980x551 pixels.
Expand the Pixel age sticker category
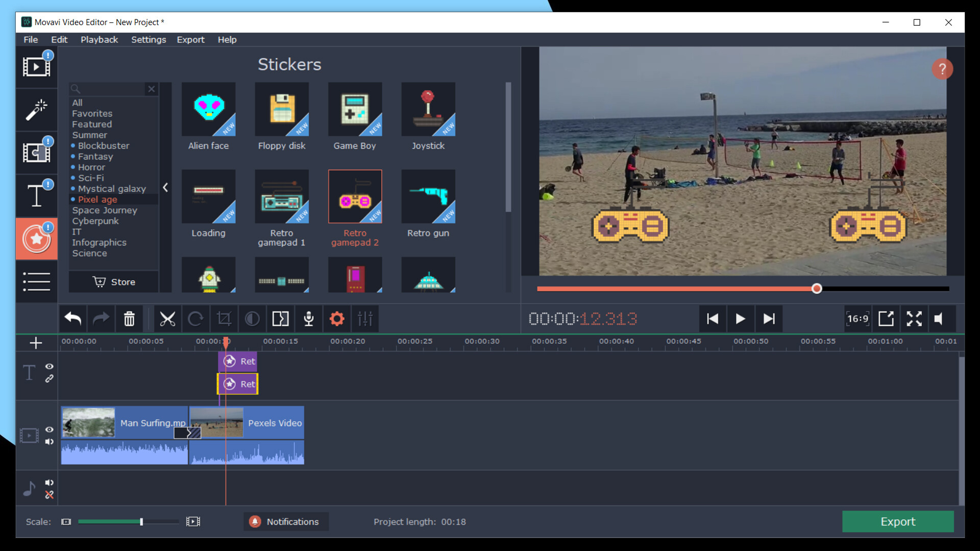click(97, 199)
